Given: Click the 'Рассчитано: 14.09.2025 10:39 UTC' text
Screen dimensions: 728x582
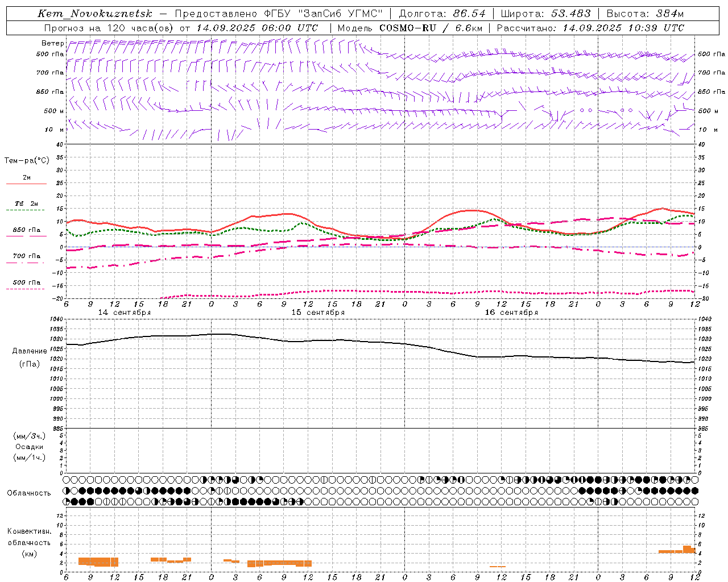Looking at the screenshot, I should point(590,28).
